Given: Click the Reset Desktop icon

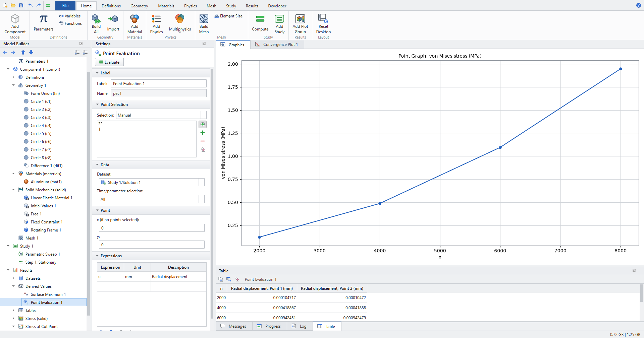Looking at the screenshot, I should point(323,19).
